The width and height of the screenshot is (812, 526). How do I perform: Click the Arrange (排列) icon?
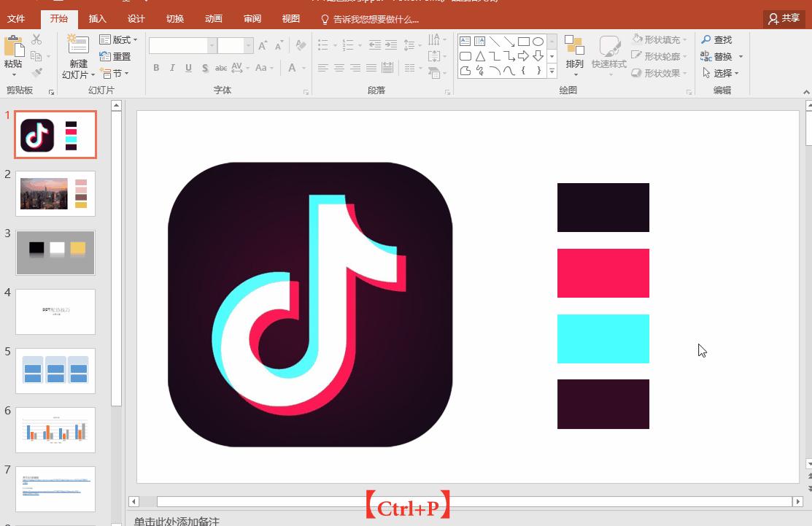(x=574, y=47)
